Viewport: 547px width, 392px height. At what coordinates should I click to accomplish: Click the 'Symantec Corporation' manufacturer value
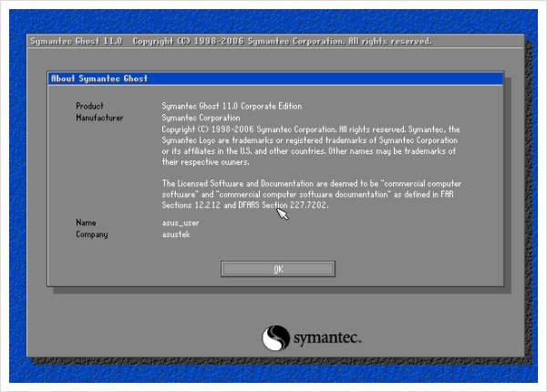coord(201,118)
